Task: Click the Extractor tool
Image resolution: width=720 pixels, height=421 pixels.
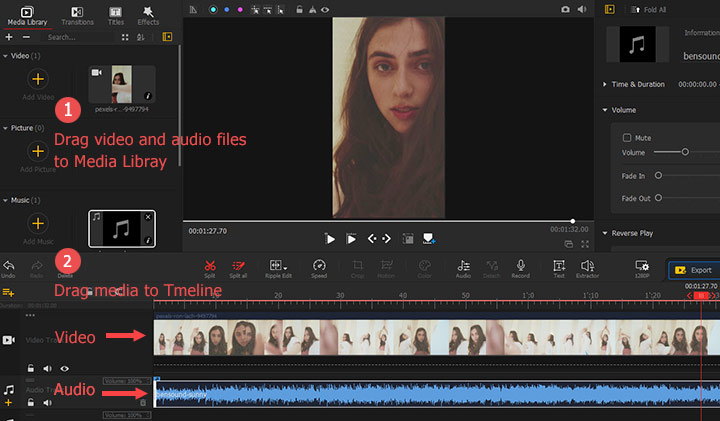Action: 587,265
